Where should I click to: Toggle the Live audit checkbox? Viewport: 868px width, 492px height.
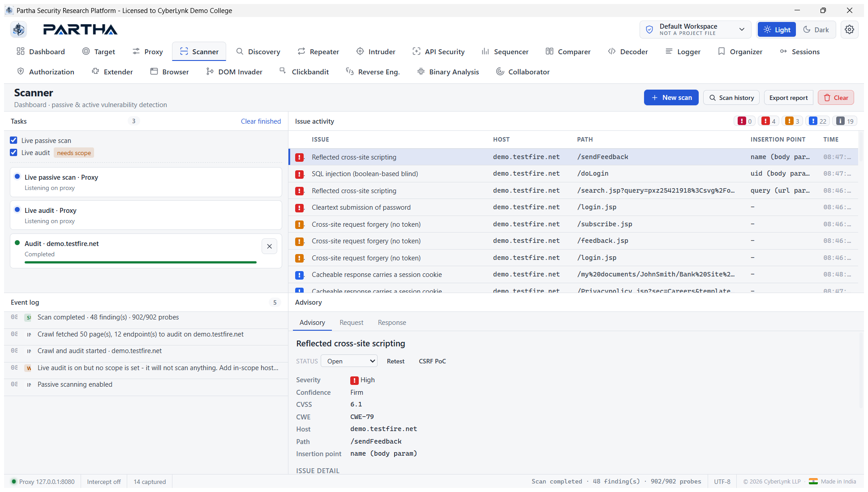(x=14, y=152)
